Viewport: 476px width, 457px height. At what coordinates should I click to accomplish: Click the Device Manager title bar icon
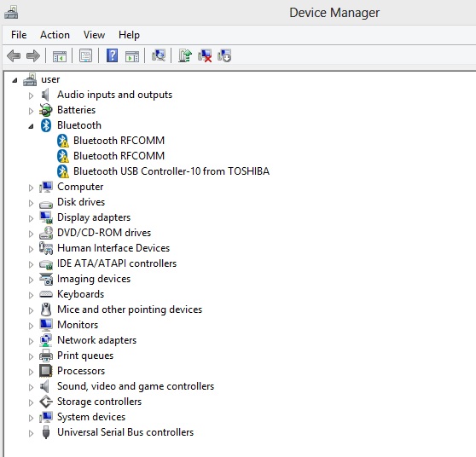tap(11, 13)
